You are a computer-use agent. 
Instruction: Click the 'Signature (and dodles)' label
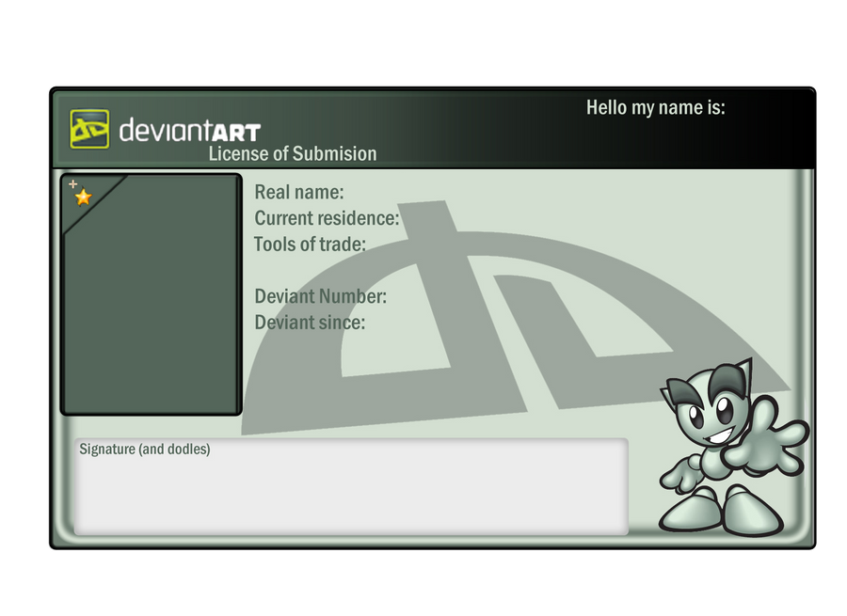(x=145, y=450)
